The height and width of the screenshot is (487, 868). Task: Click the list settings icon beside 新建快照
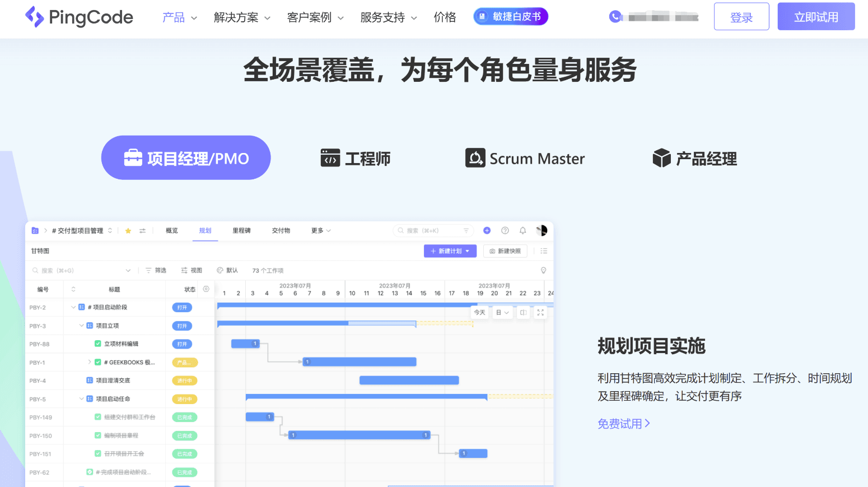tap(544, 251)
